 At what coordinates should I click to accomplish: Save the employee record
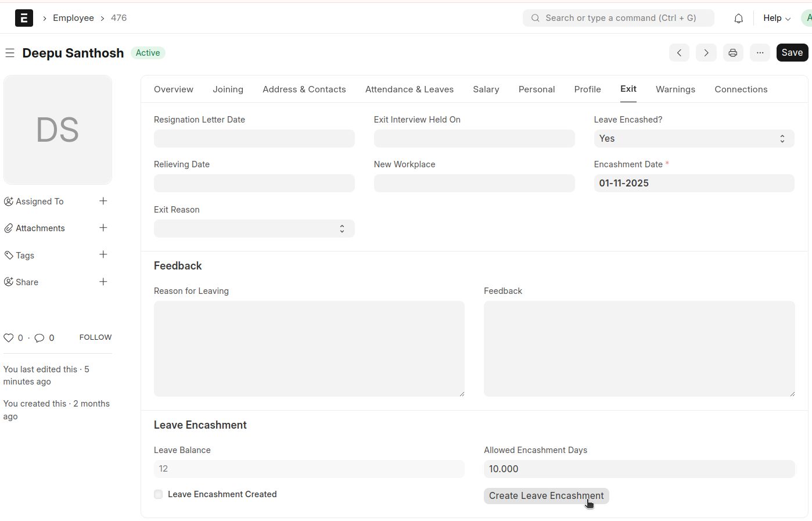792,53
